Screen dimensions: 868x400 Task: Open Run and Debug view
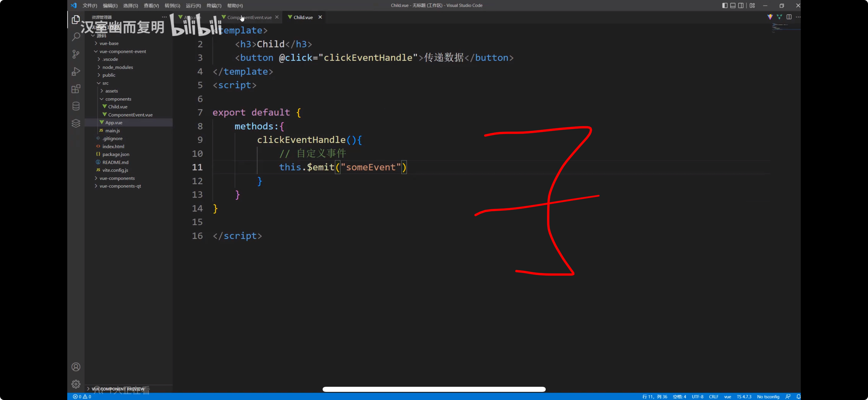pyautogui.click(x=76, y=72)
